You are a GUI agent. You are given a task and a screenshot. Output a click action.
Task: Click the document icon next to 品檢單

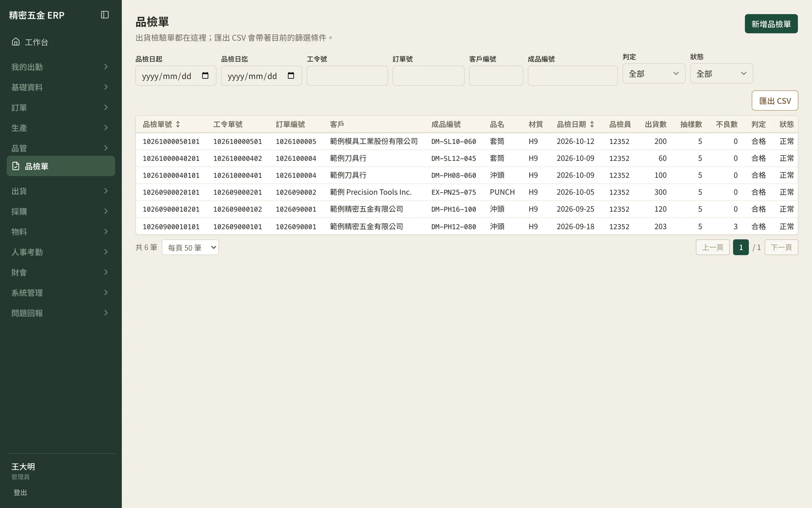tap(16, 166)
